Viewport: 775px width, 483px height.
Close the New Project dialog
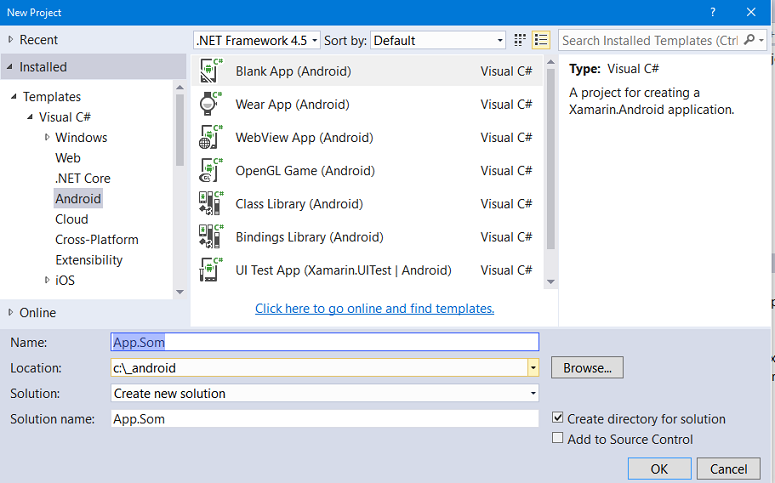tap(751, 12)
